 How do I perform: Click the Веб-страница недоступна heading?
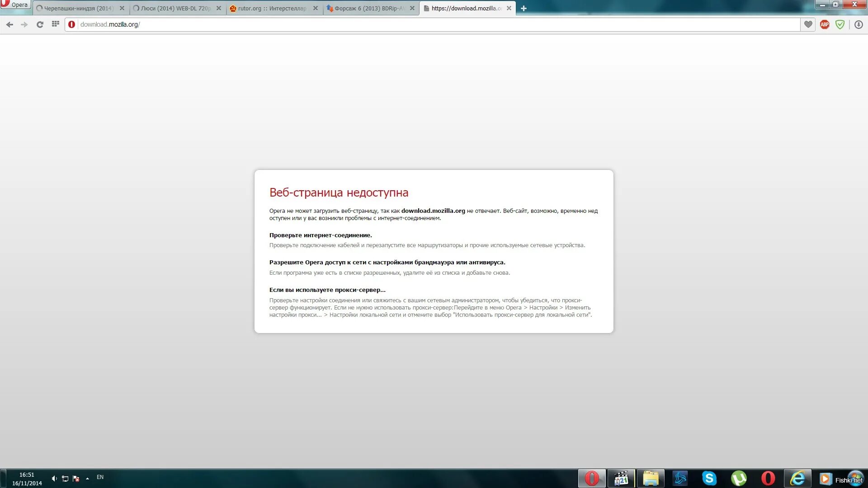click(339, 192)
